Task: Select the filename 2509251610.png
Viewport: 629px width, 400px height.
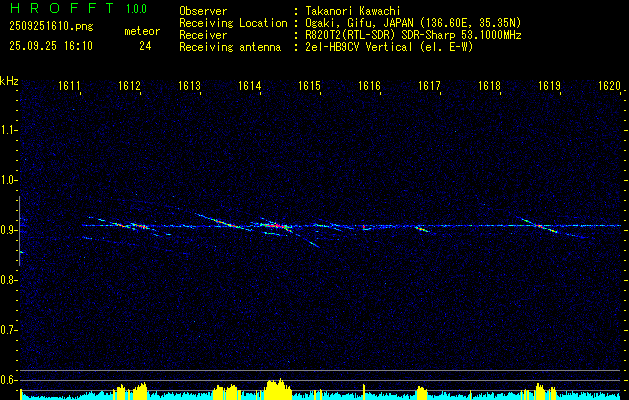Action: point(51,26)
